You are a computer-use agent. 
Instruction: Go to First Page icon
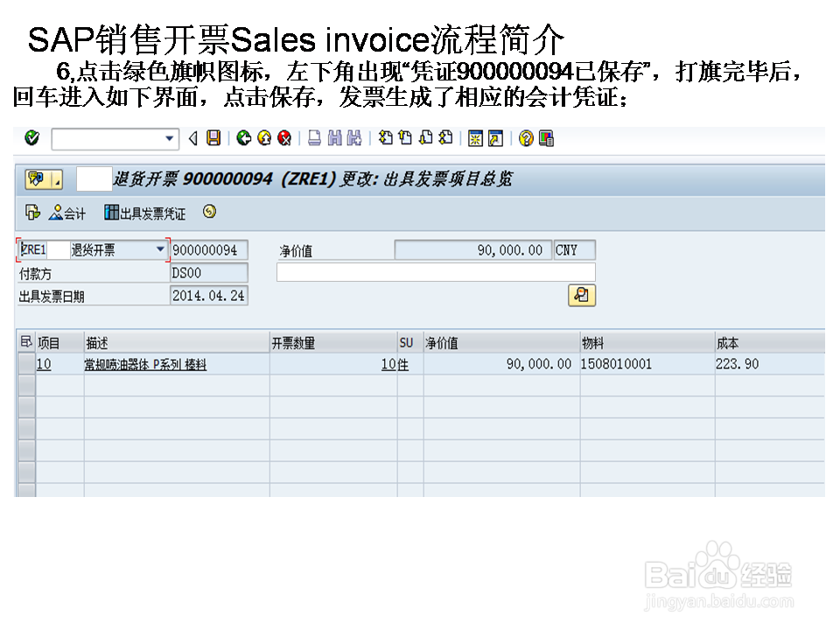click(385, 138)
